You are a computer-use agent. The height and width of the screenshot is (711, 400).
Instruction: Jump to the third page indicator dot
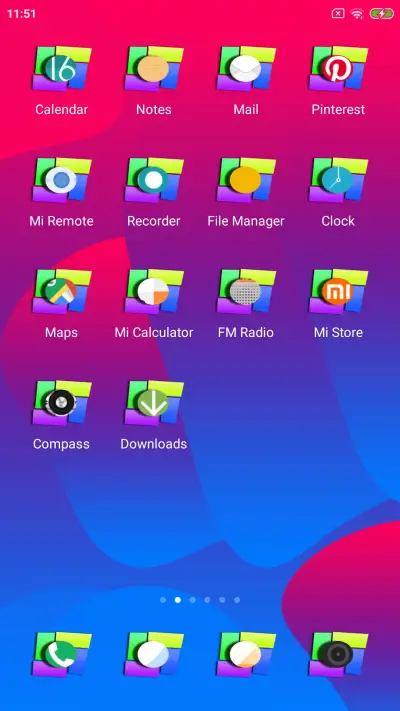(x=192, y=600)
